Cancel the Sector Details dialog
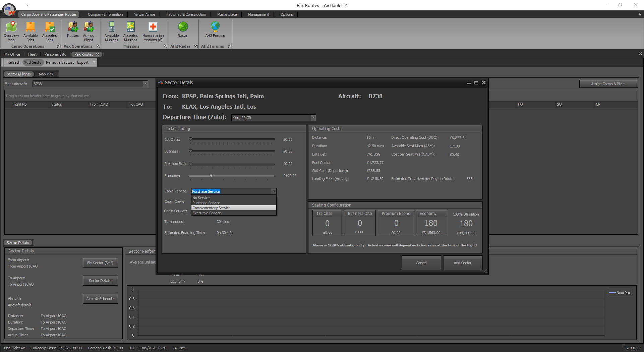The image size is (644, 352). point(421,263)
